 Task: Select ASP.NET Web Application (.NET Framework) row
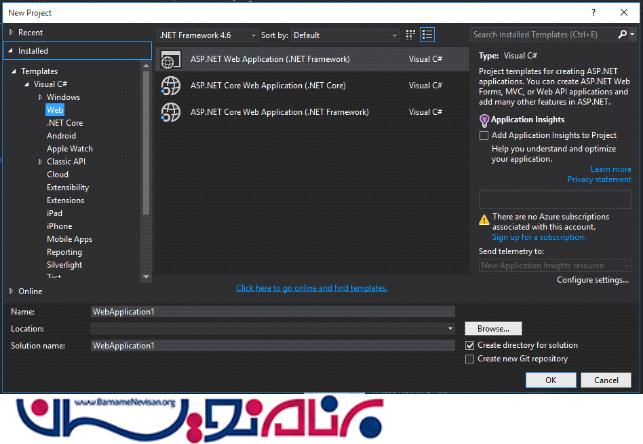(312, 59)
